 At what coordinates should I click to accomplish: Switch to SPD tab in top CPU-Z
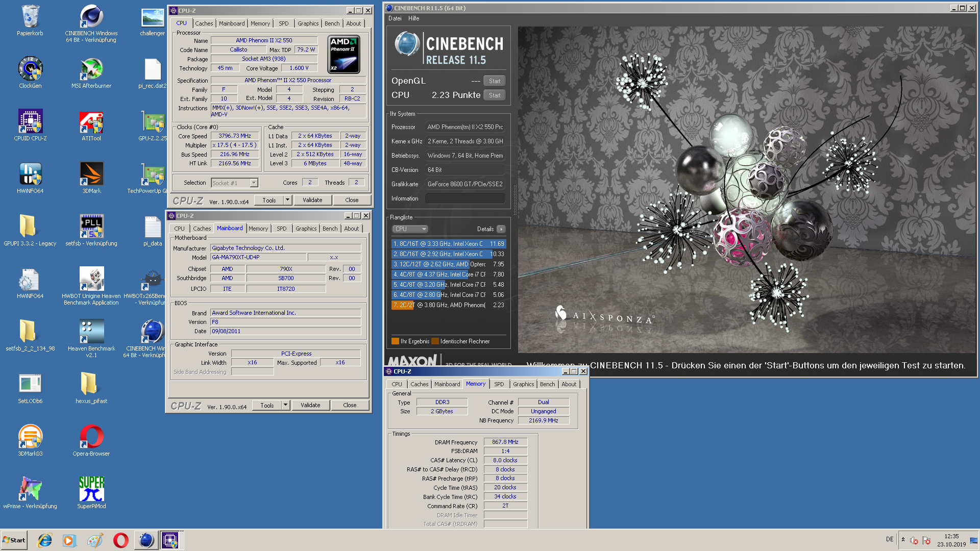[x=284, y=23]
